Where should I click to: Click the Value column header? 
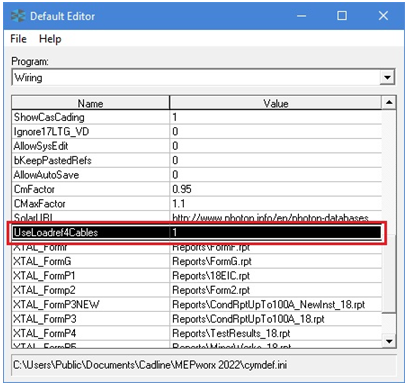(275, 103)
